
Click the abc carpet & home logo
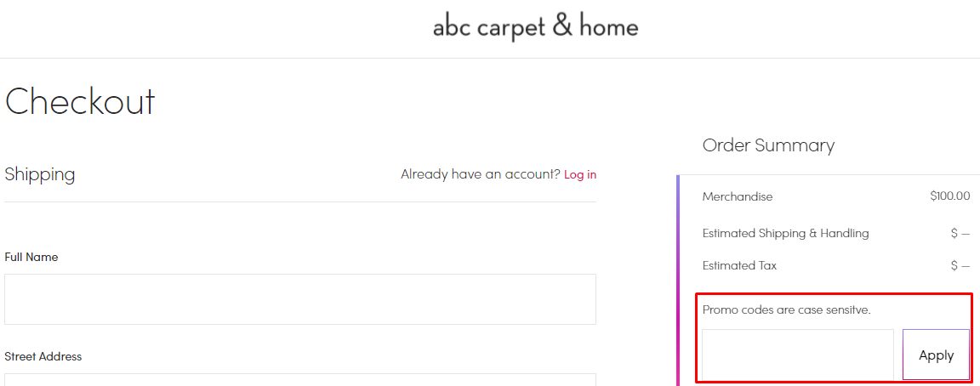535,27
